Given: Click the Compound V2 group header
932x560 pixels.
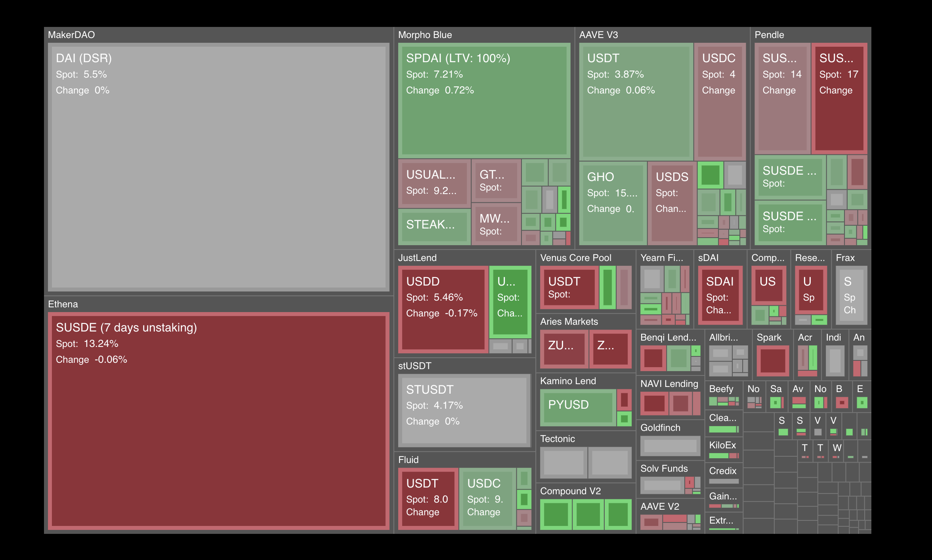Looking at the screenshot, I should pos(570,491).
